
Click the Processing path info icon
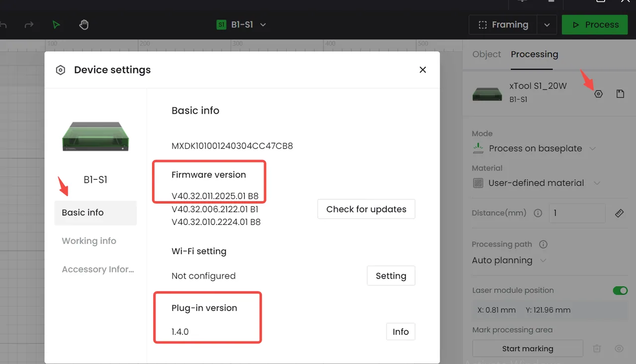coord(543,244)
